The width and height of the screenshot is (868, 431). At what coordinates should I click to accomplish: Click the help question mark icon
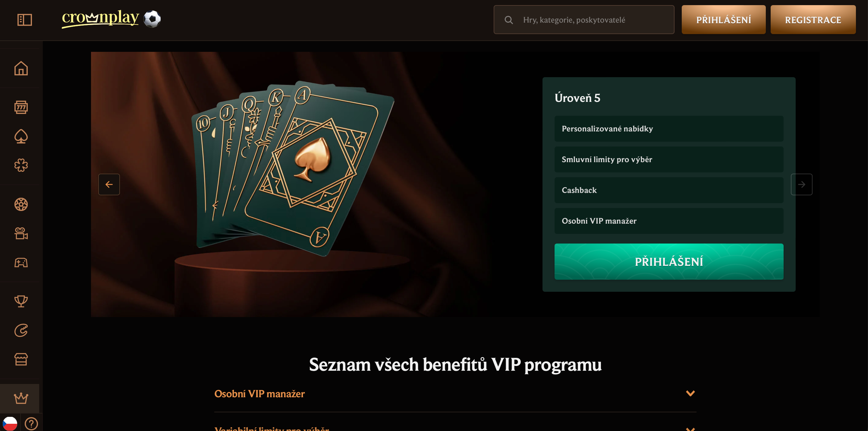pyautogui.click(x=31, y=423)
